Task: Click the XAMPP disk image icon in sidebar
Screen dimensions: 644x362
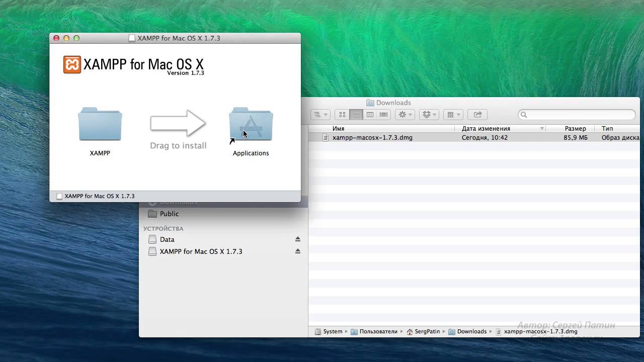Action: 152,251
